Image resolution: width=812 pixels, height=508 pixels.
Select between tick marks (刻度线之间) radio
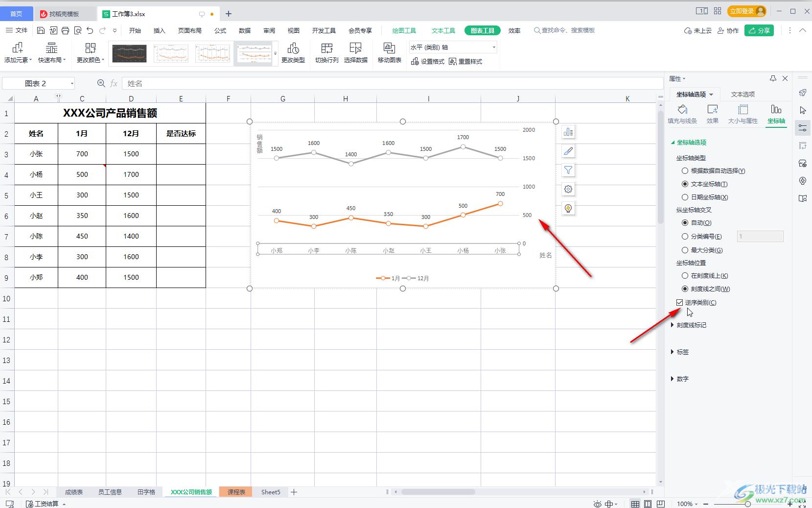[x=706, y=289]
